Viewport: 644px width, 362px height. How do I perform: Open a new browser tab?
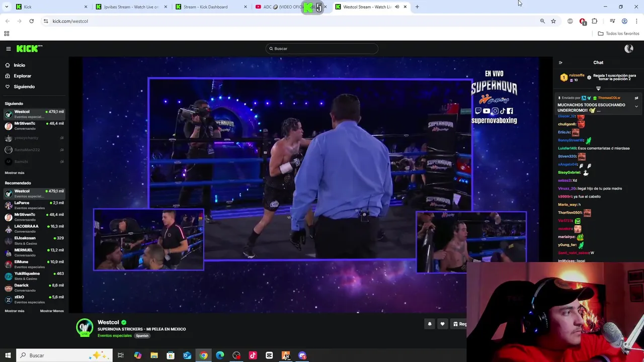click(417, 7)
